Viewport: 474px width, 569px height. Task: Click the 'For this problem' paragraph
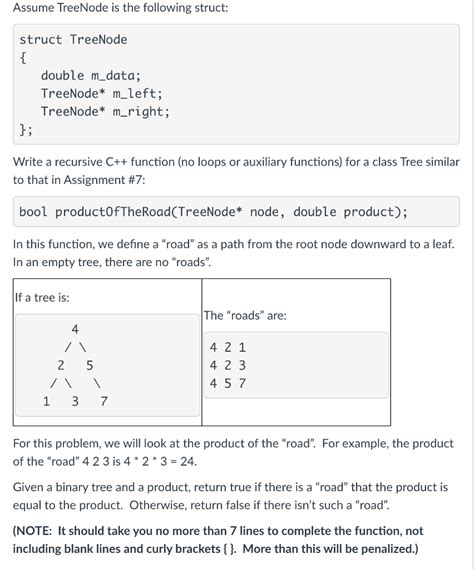point(233,453)
